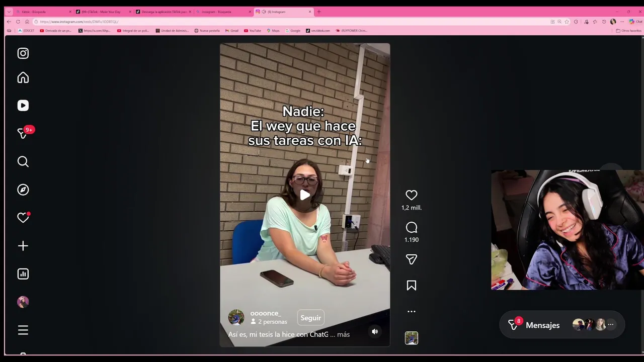Open the oooonce_ profile name link

[265, 313]
